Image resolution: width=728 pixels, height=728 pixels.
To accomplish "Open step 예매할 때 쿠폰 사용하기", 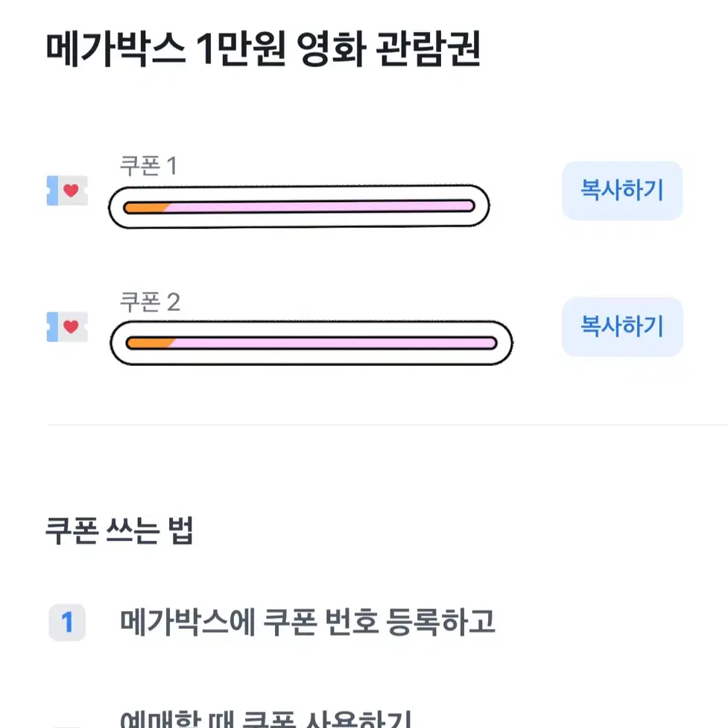I will [x=265, y=718].
